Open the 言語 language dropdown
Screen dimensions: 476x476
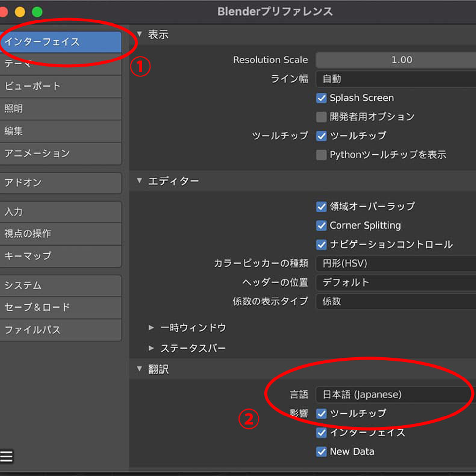click(x=396, y=394)
